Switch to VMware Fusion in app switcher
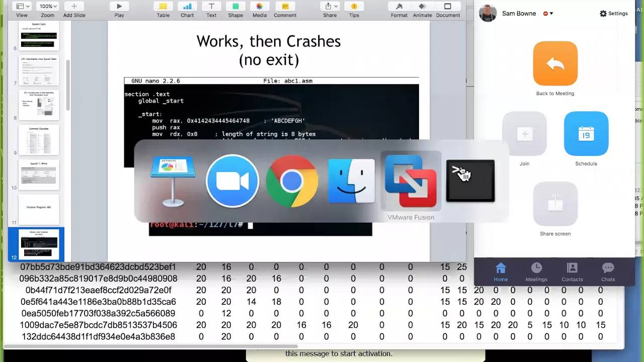Image resolution: width=644 pixels, height=362 pixels. tap(411, 181)
